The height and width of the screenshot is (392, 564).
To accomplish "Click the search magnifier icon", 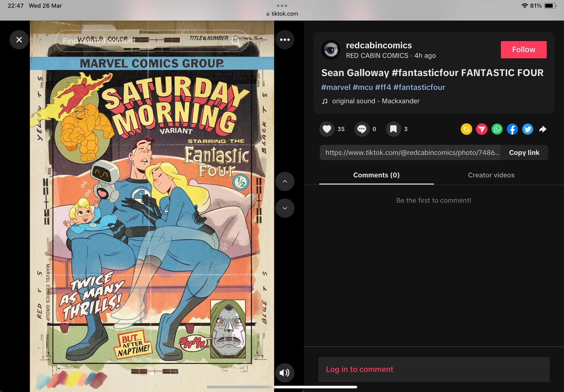I will pos(236,41).
